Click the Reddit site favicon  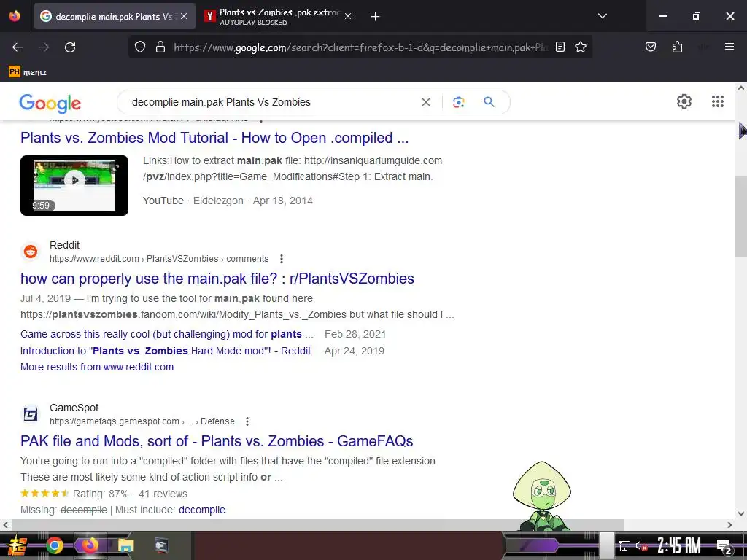coord(31,252)
